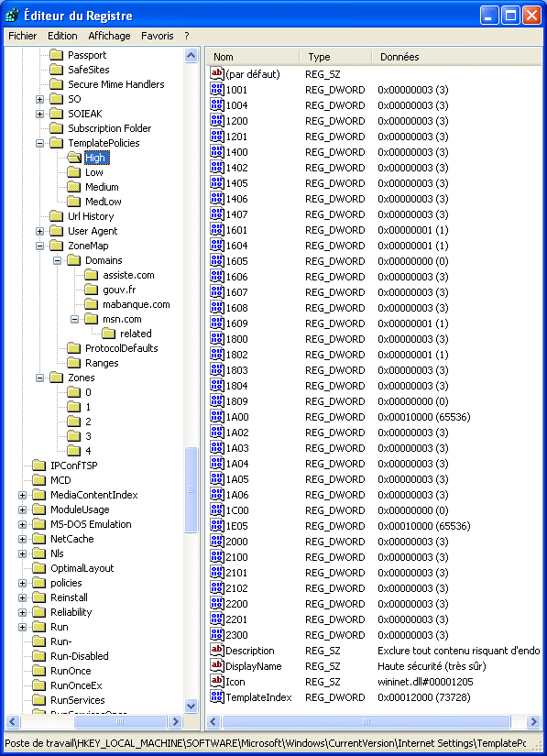Select the string icon beside DisplayName
The height and width of the screenshot is (756, 547).
217,665
